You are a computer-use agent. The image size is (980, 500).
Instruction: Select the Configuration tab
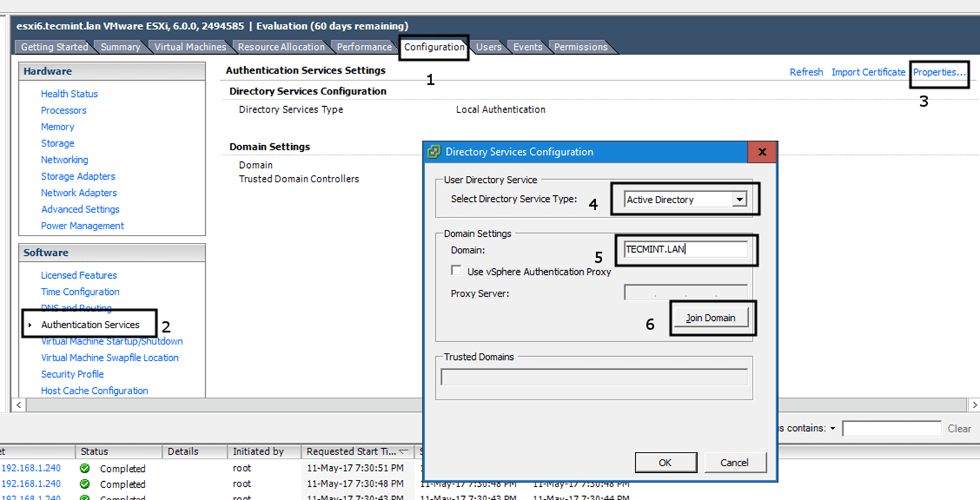(x=434, y=47)
